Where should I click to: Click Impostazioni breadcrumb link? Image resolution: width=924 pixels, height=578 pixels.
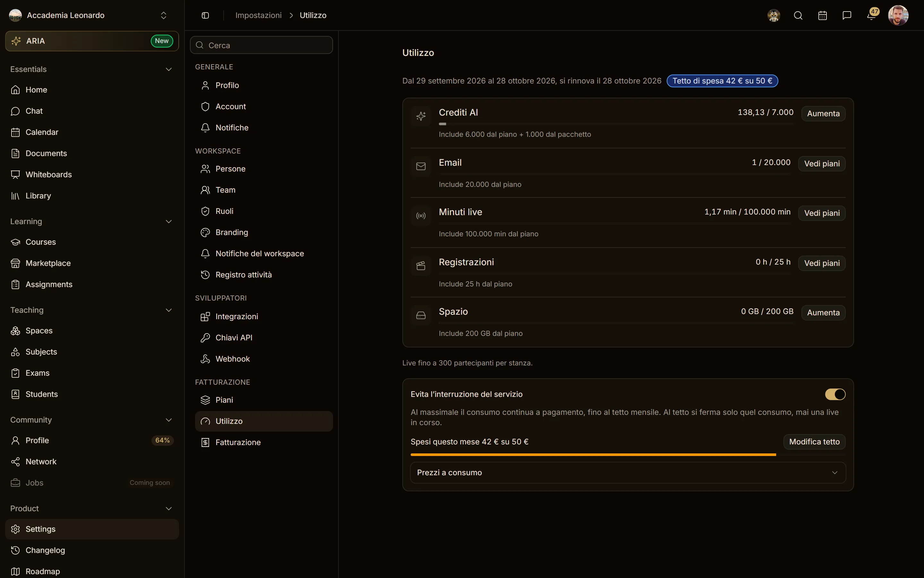click(x=259, y=15)
